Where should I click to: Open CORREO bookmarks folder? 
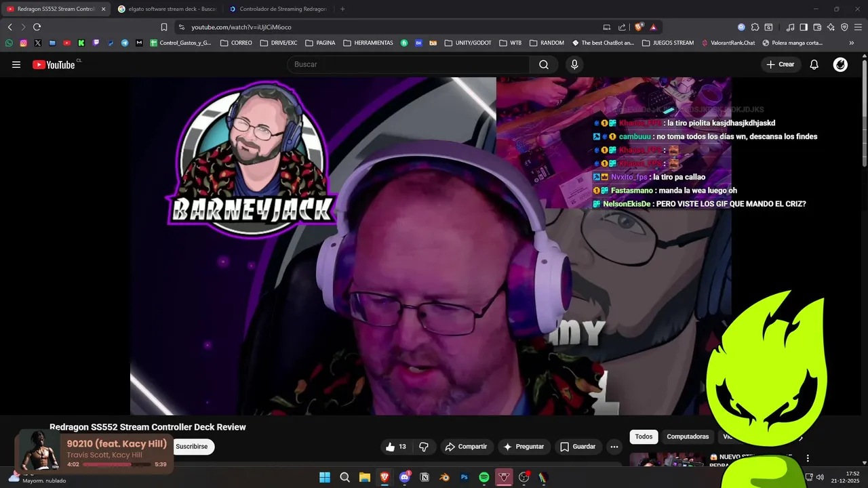pyautogui.click(x=236, y=43)
